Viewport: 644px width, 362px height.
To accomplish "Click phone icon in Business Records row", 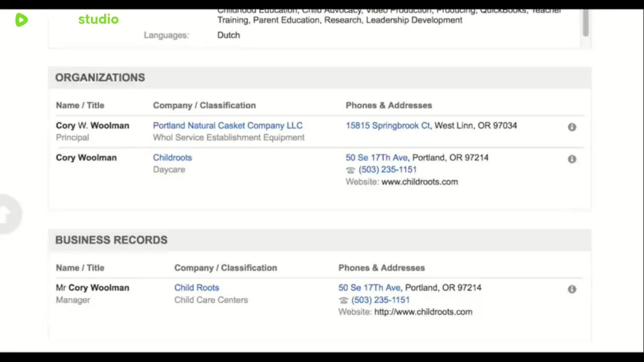I will [344, 300].
